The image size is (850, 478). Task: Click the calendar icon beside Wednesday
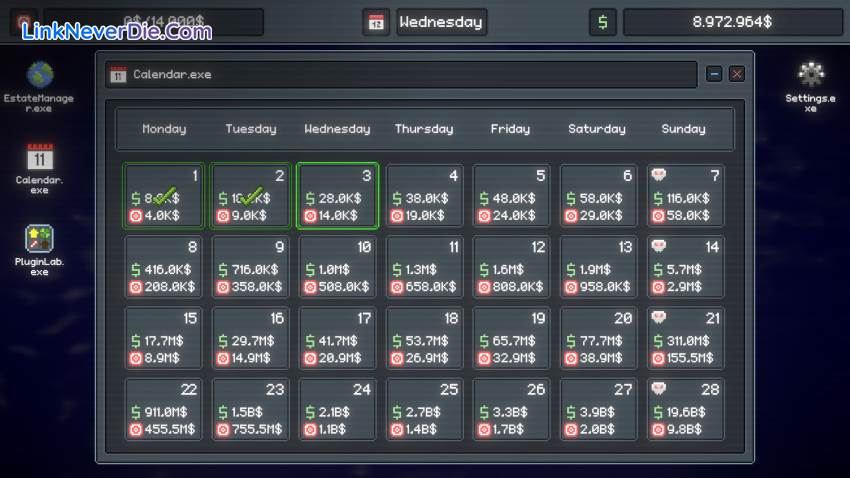(377, 22)
